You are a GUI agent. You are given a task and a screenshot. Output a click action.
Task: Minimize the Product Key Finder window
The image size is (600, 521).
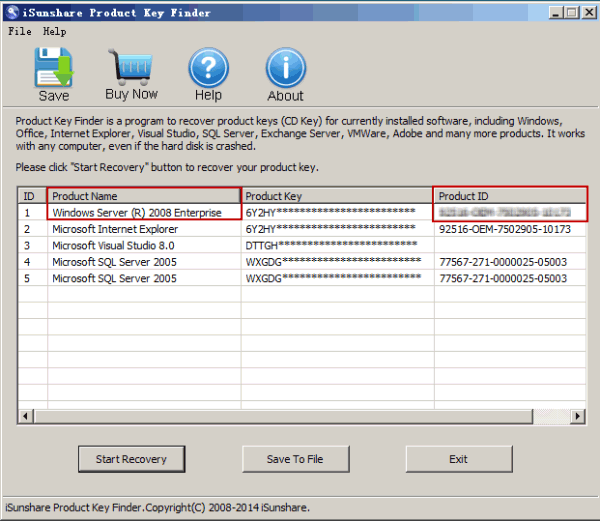pos(556,13)
